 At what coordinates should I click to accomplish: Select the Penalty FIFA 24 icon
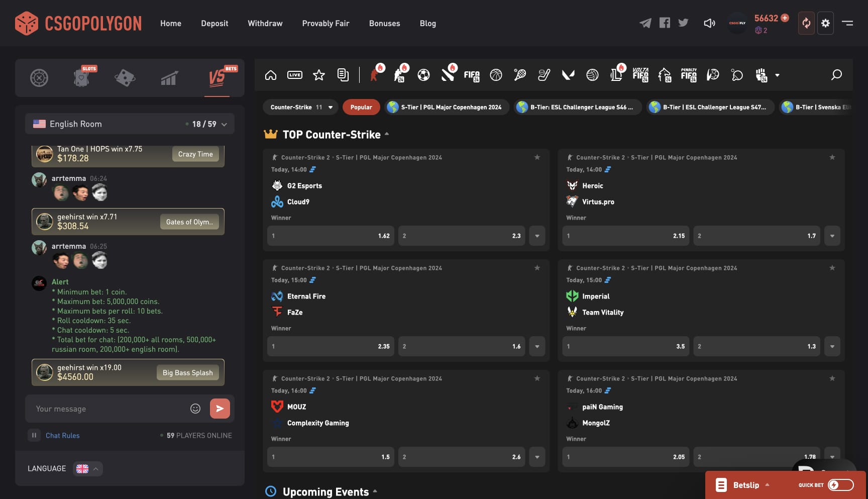click(689, 75)
